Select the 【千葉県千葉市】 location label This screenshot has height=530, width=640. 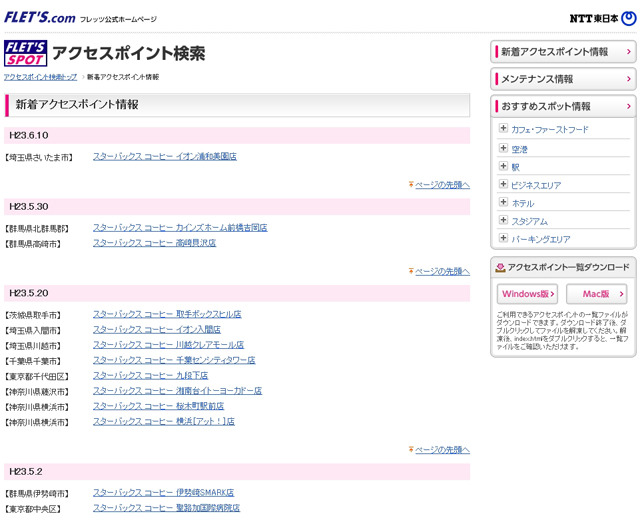33,361
